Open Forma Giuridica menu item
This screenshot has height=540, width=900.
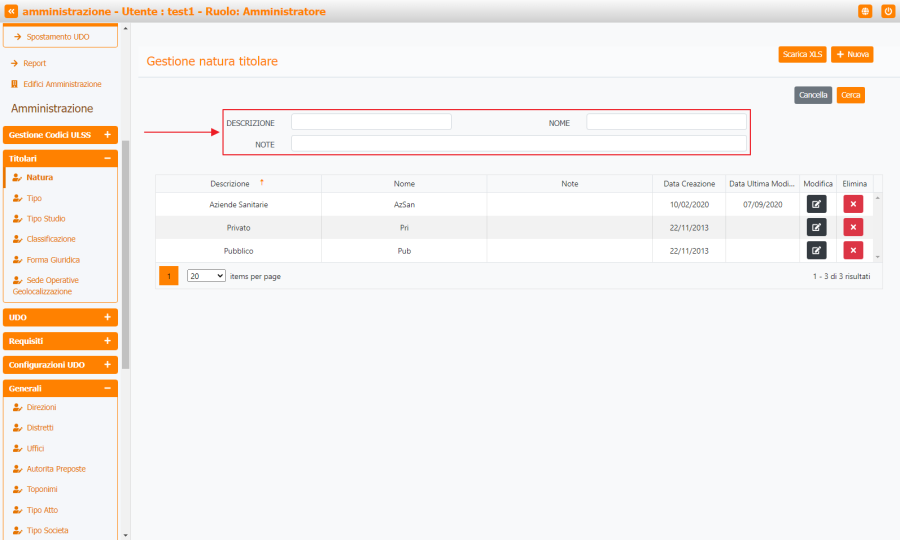coord(53,260)
